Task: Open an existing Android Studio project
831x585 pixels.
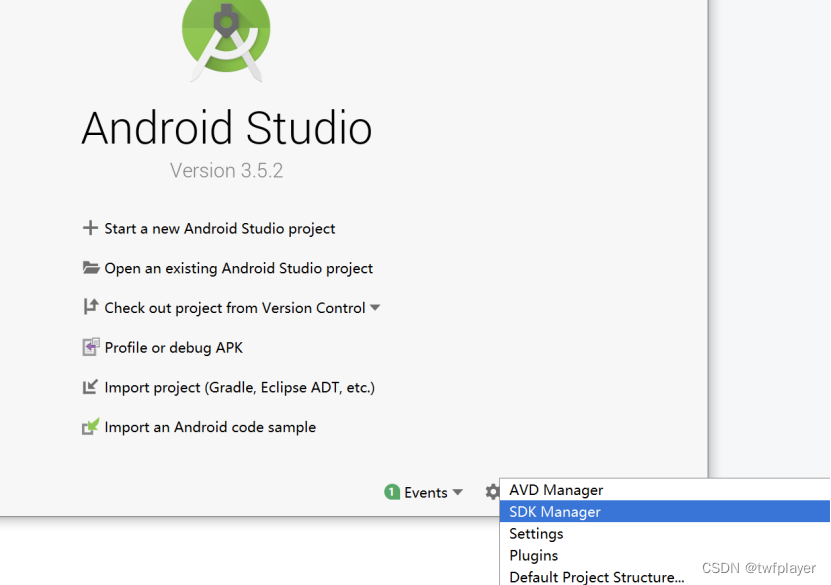Action: (238, 268)
